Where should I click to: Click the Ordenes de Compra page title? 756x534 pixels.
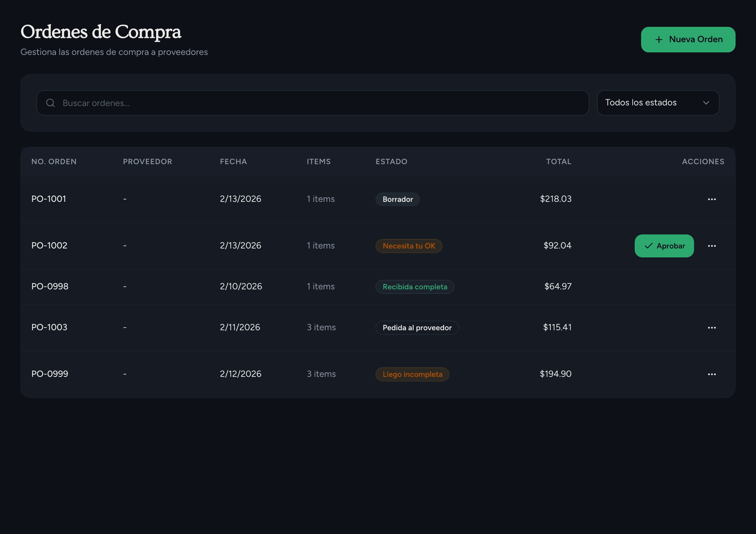point(101,32)
